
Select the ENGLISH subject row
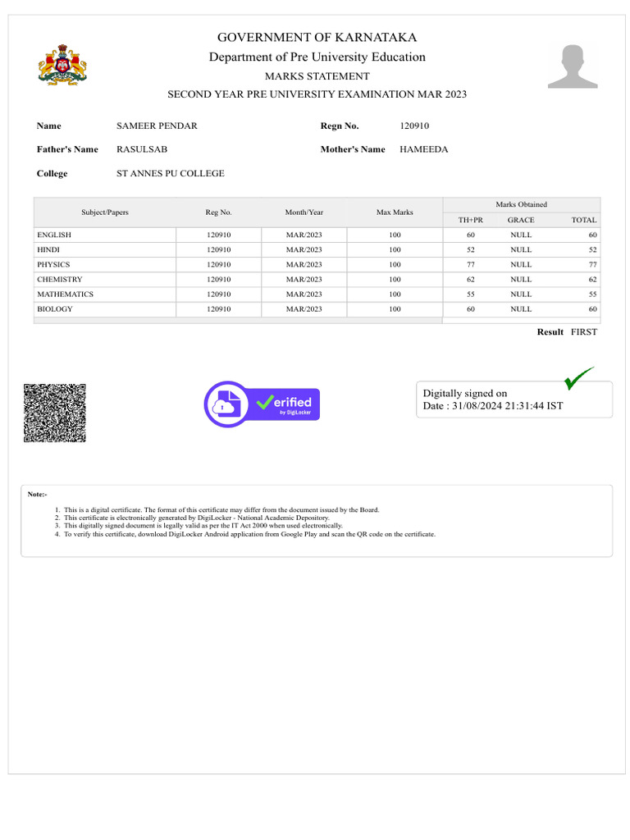(317, 235)
